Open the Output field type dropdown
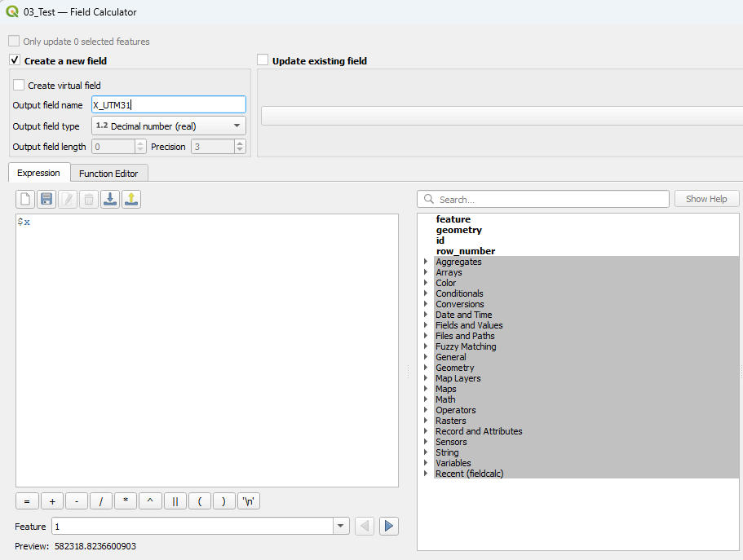This screenshot has width=743, height=560. [169, 126]
